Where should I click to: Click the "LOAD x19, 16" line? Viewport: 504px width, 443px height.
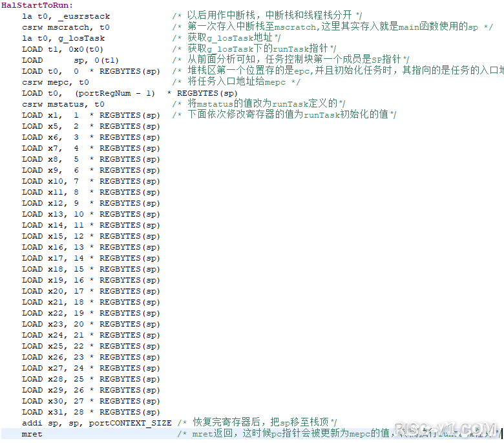pos(91,280)
